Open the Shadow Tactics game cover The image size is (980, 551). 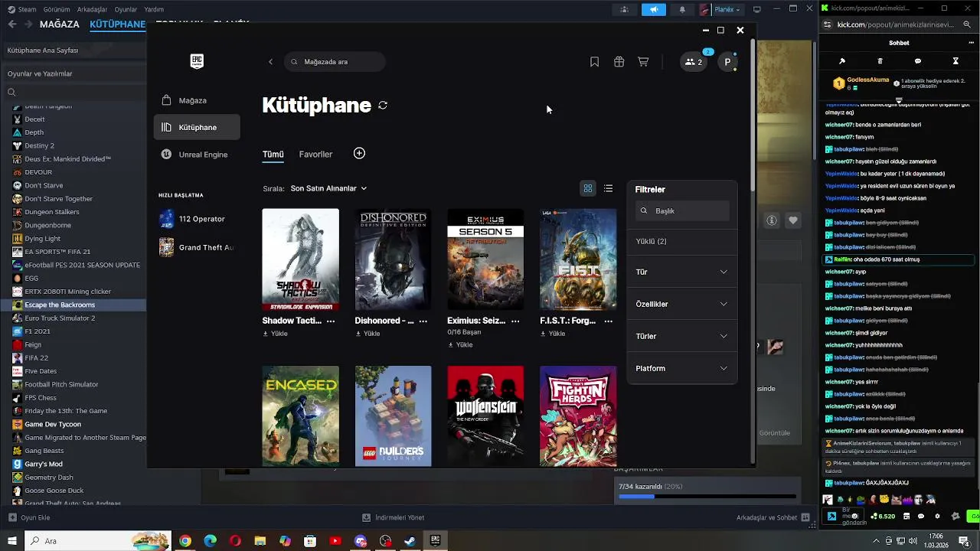pyautogui.click(x=300, y=259)
